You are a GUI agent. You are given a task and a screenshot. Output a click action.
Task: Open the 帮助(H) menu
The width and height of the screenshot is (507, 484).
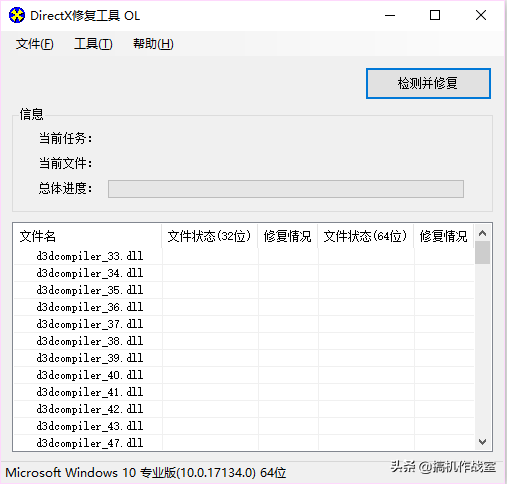click(x=153, y=44)
